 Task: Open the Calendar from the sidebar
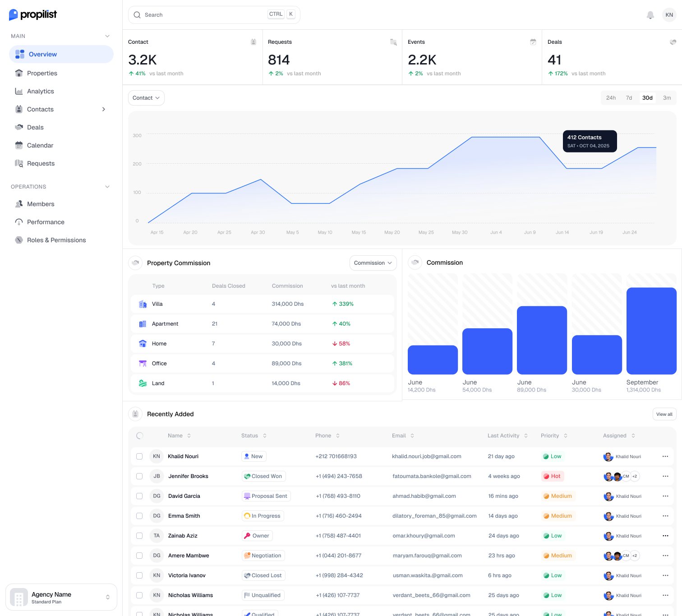point(40,145)
